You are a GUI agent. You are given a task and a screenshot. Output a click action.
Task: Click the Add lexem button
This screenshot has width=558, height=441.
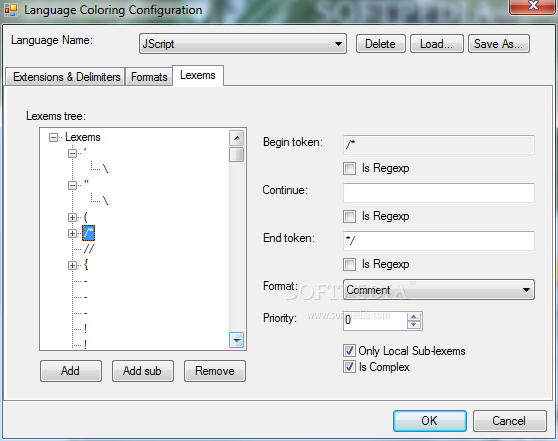pyautogui.click(x=71, y=371)
